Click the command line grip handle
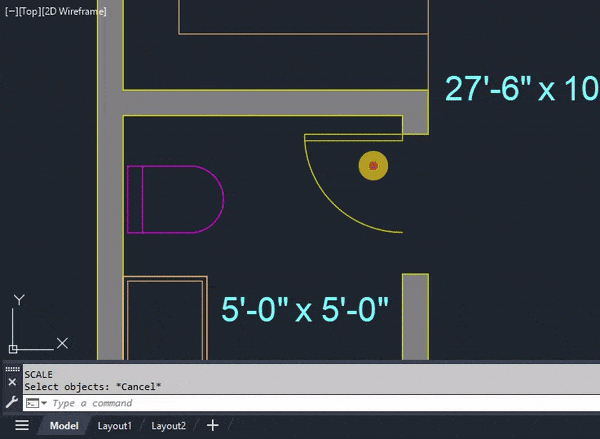Screen dimensions: 600x439 point(12,369)
